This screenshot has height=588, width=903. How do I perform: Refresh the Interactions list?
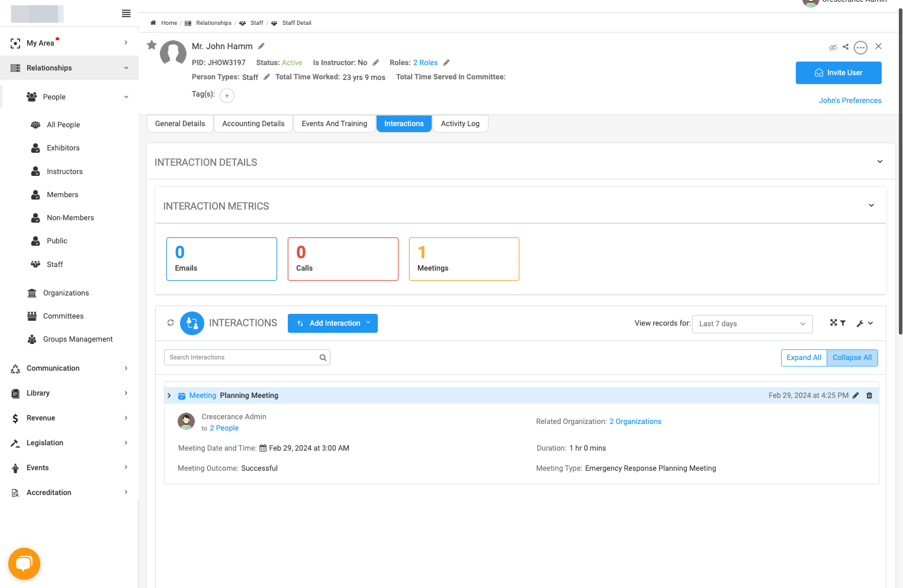tap(171, 323)
